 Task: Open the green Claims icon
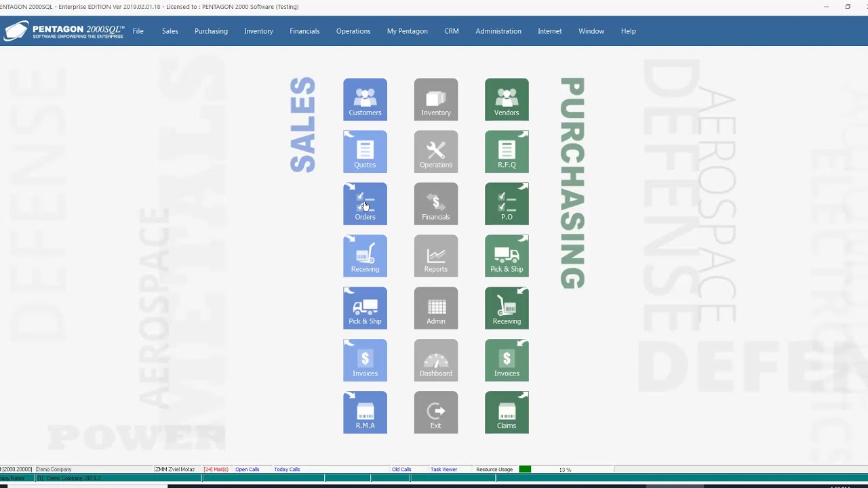pyautogui.click(x=507, y=413)
